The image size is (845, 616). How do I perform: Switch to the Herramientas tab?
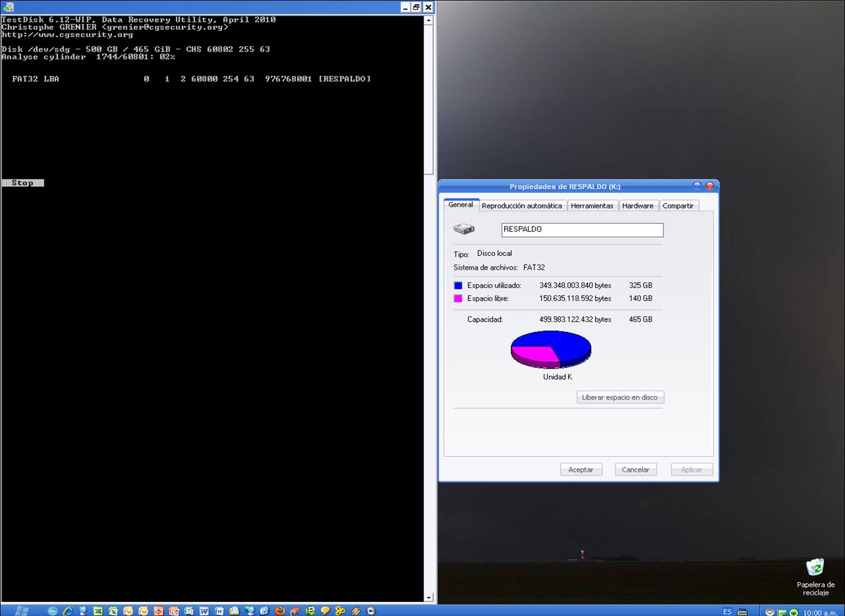click(592, 206)
